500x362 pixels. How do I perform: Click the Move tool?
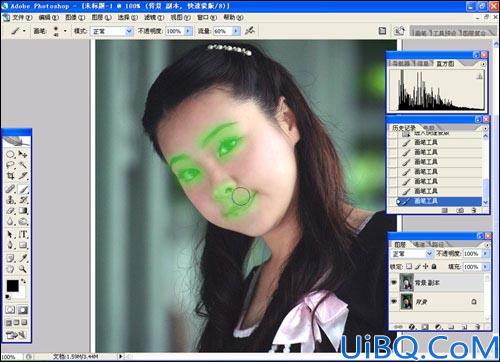pos(23,154)
